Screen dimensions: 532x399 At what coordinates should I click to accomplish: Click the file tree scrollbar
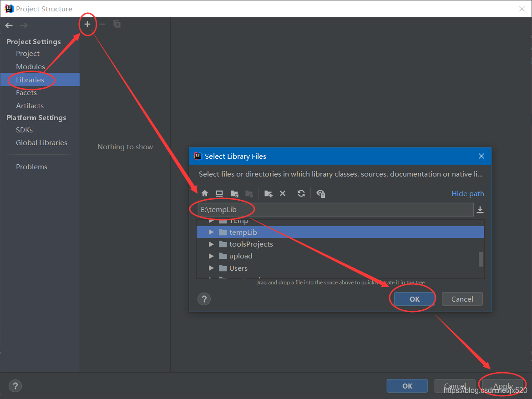click(481, 259)
